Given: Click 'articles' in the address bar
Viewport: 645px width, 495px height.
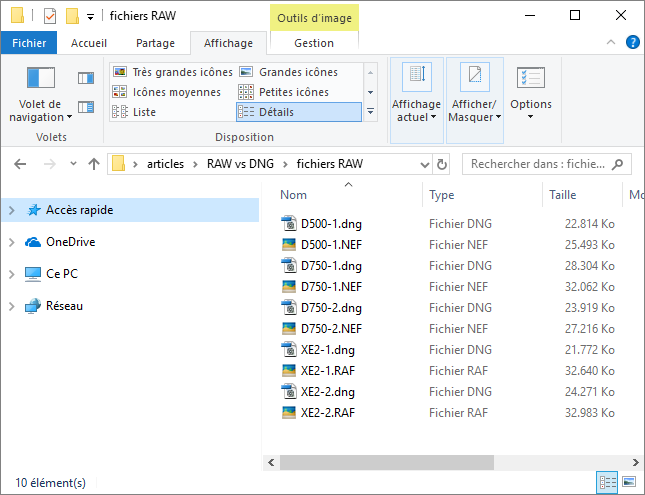Looking at the screenshot, I should [x=165, y=164].
